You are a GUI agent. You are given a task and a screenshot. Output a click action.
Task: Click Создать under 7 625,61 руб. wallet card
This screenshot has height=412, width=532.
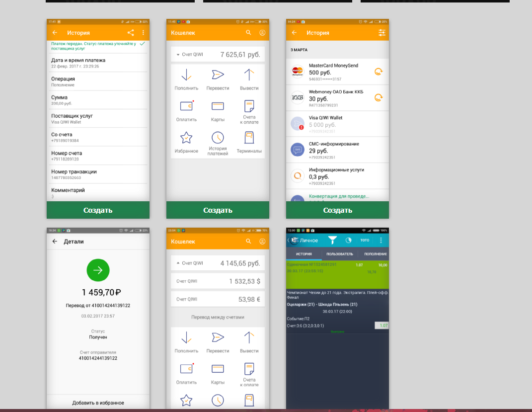coord(218,210)
